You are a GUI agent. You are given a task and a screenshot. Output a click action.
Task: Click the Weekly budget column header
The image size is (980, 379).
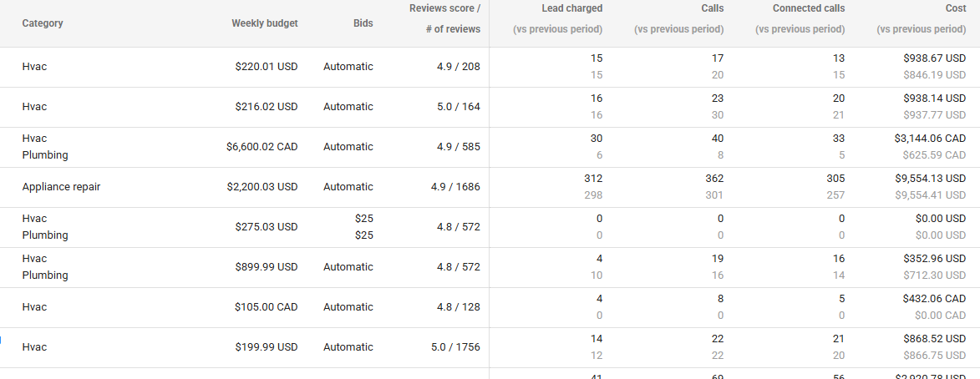(x=264, y=23)
